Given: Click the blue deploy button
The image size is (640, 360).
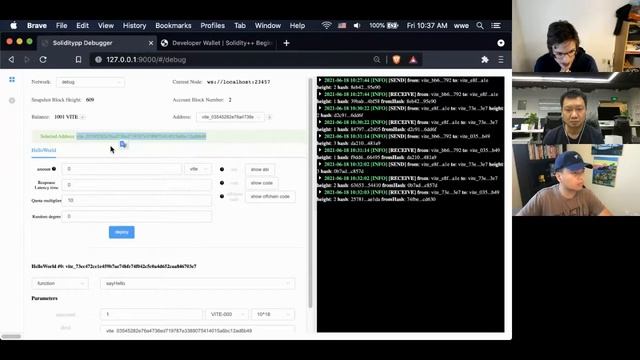Looking at the screenshot, I should point(122,232).
